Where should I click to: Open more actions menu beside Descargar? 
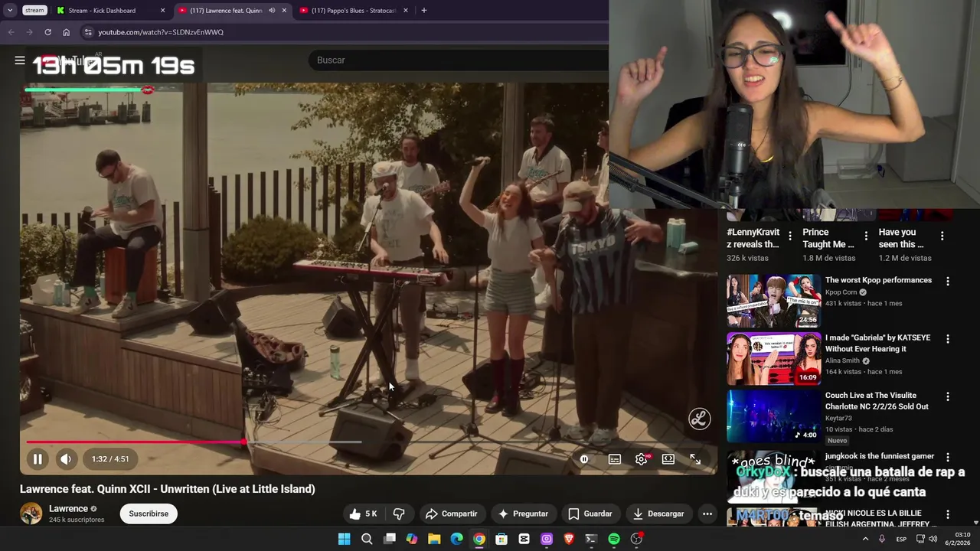pos(707,514)
